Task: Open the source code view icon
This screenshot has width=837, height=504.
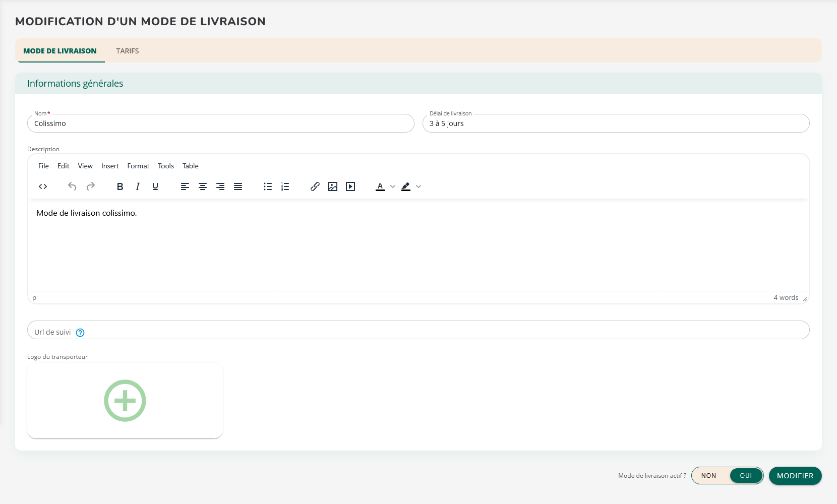Action: click(x=43, y=186)
